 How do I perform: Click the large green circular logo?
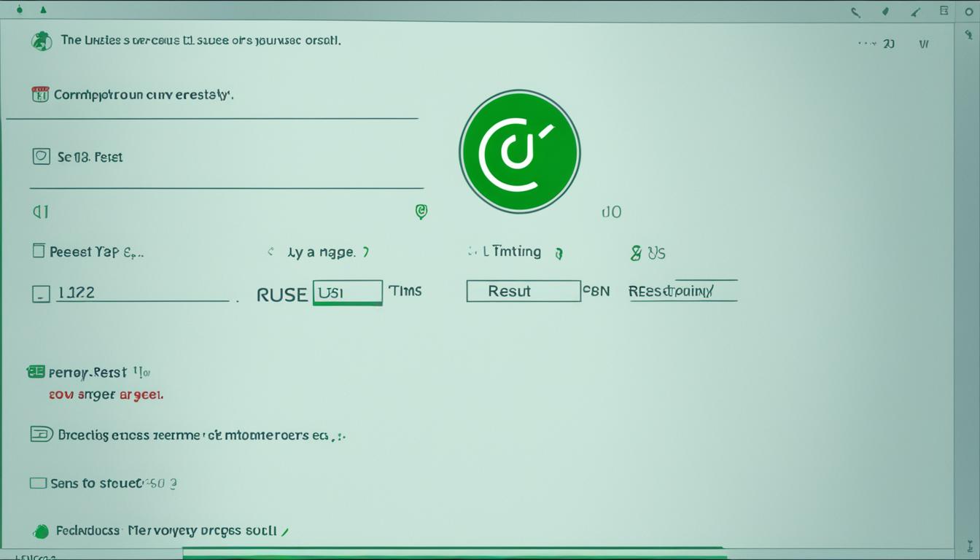tap(520, 152)
